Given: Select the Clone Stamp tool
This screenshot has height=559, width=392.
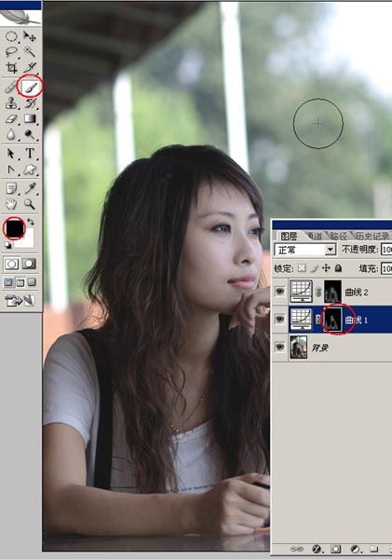Looking at the screenshot, I should point(11,102).
